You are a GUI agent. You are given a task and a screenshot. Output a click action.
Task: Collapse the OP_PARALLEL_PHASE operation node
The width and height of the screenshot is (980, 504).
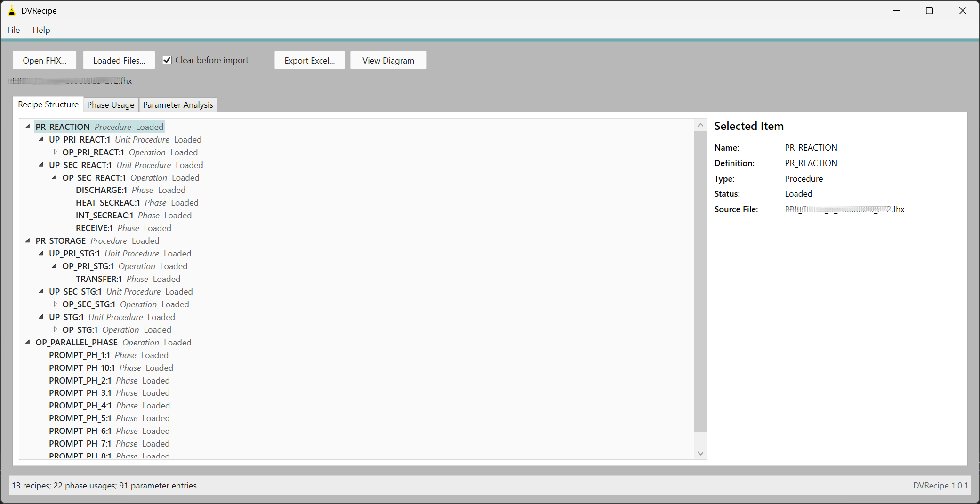(x=28, y=342)
